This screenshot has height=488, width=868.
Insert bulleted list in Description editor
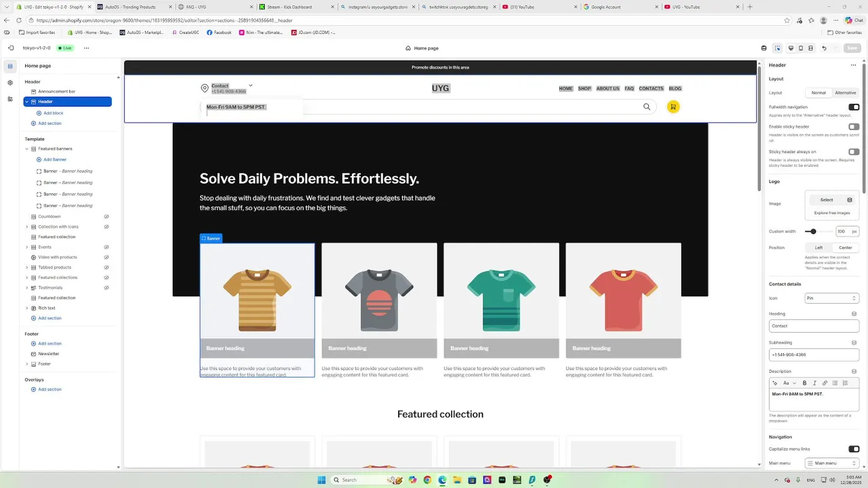835,383
